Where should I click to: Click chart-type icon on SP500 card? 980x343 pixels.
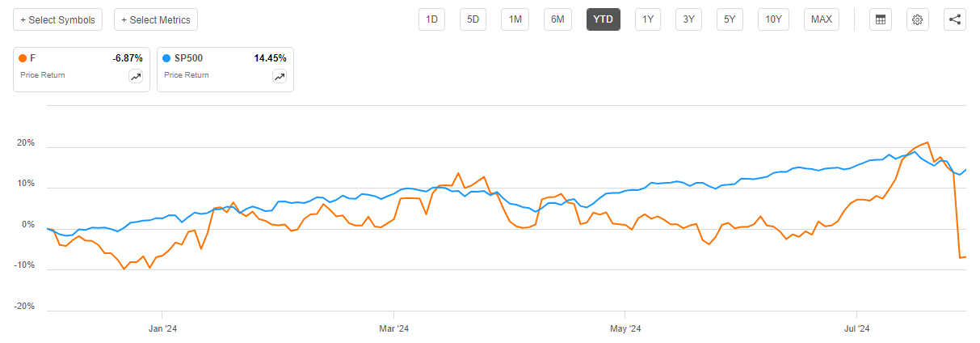pyautogui.click(x=280, y=77)
